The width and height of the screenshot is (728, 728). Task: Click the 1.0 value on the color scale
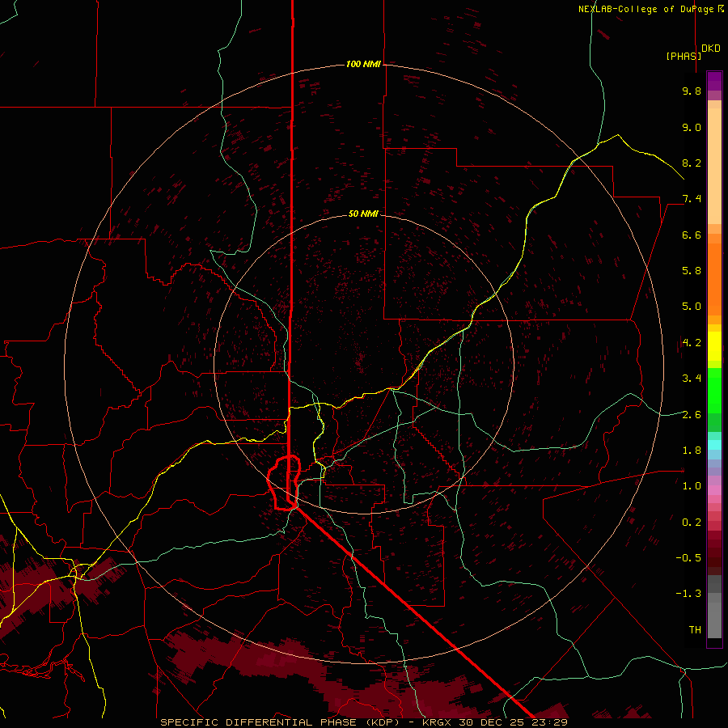click(x=692, y=486)
